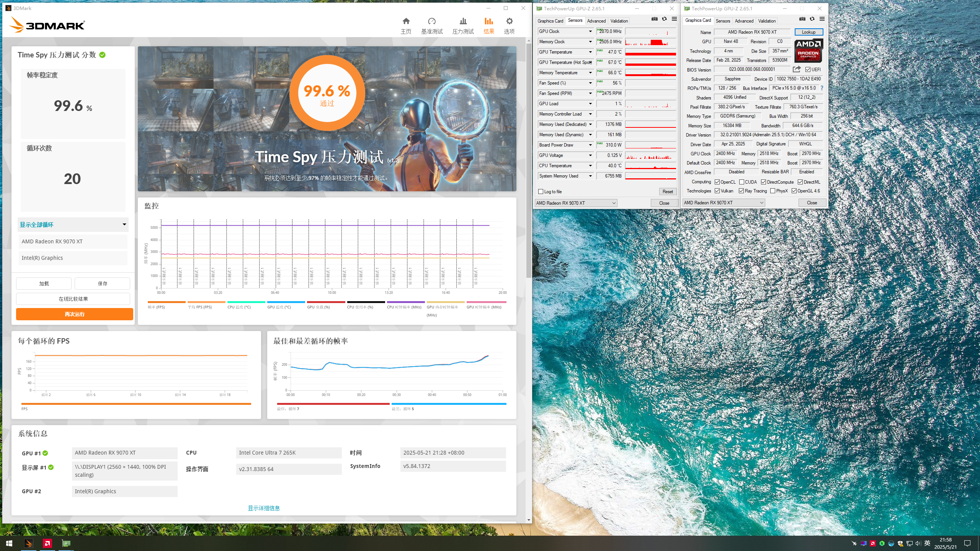
Task: Click the Reset button in Sensors window
Action: pos(668,192)
